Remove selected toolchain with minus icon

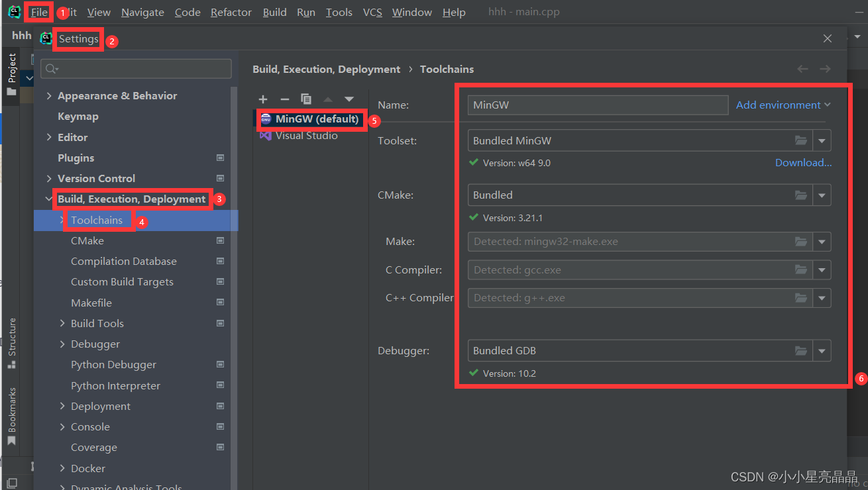pyautogui.click(x=284, y=99)
